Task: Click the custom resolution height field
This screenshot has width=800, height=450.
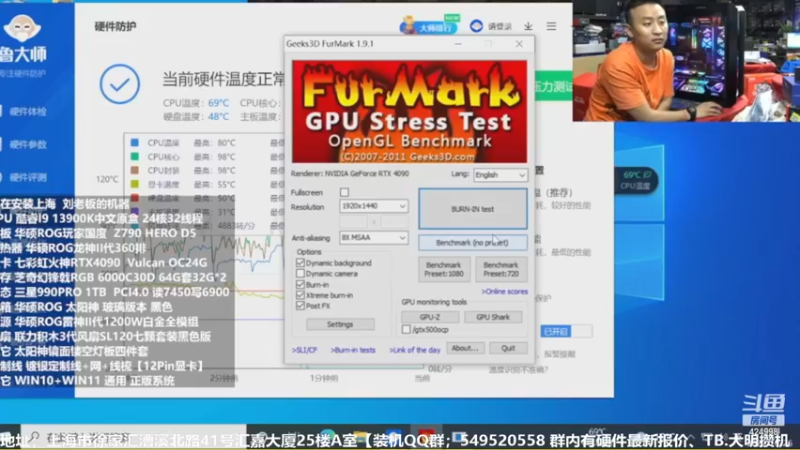Action: click(394, 222)
